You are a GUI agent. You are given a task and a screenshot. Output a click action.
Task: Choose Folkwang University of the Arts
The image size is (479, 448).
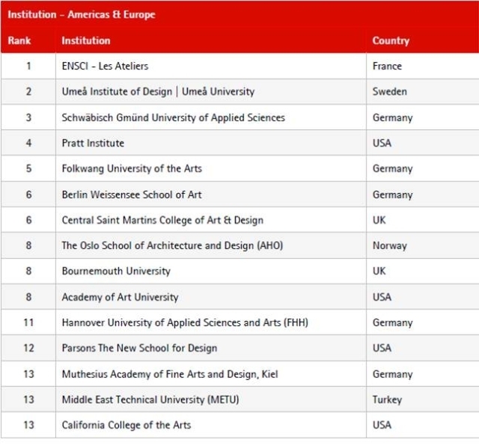[x=132, y=168]
